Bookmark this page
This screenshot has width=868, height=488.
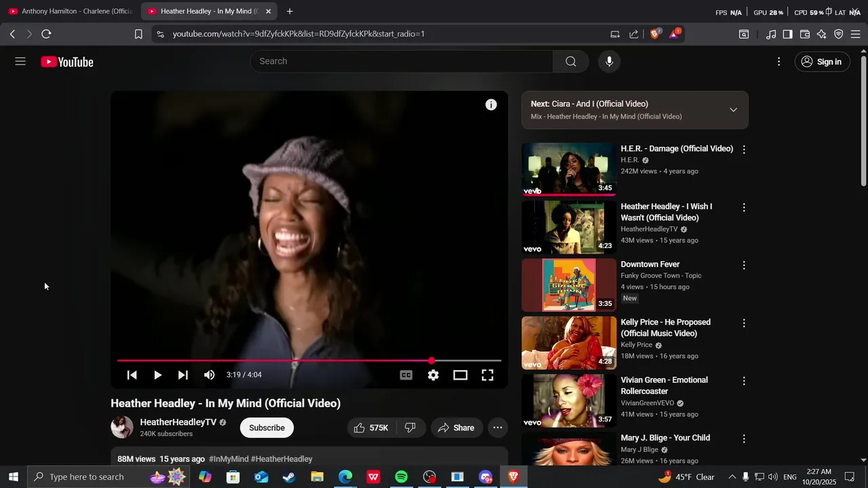tap(138, 34)
